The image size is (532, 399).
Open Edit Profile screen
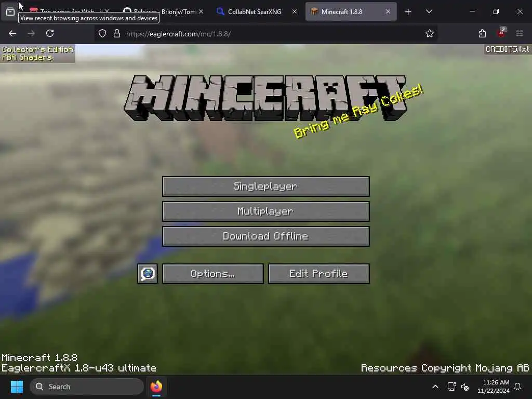point(318,273)
